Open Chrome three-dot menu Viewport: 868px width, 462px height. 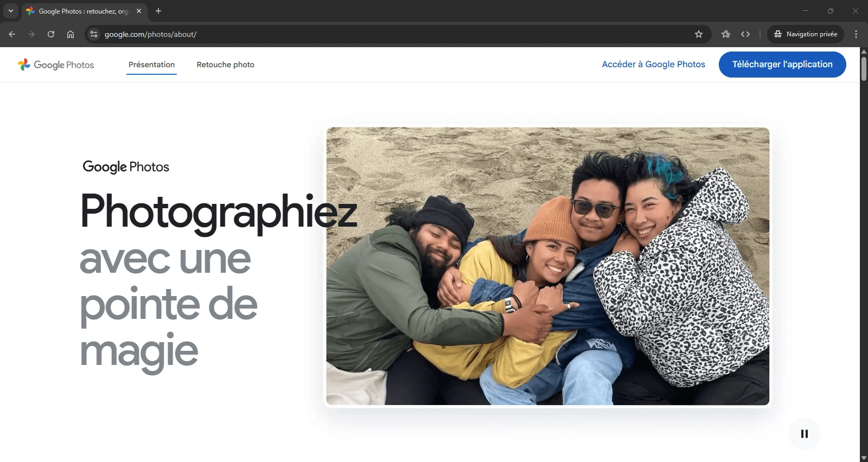pyautogui.click(x=856, y=34)
